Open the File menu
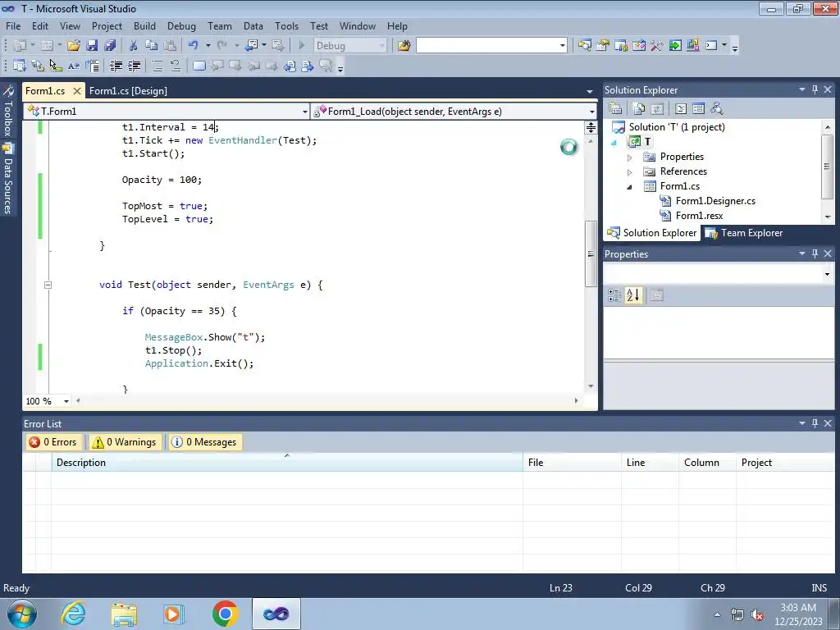This screenshot has width=840, height=630. tap(13, 25)
